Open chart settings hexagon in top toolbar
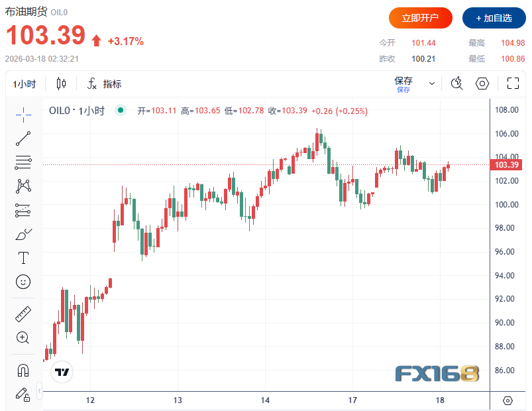This screenshot has width=532, height=411. tap(482, 84)
